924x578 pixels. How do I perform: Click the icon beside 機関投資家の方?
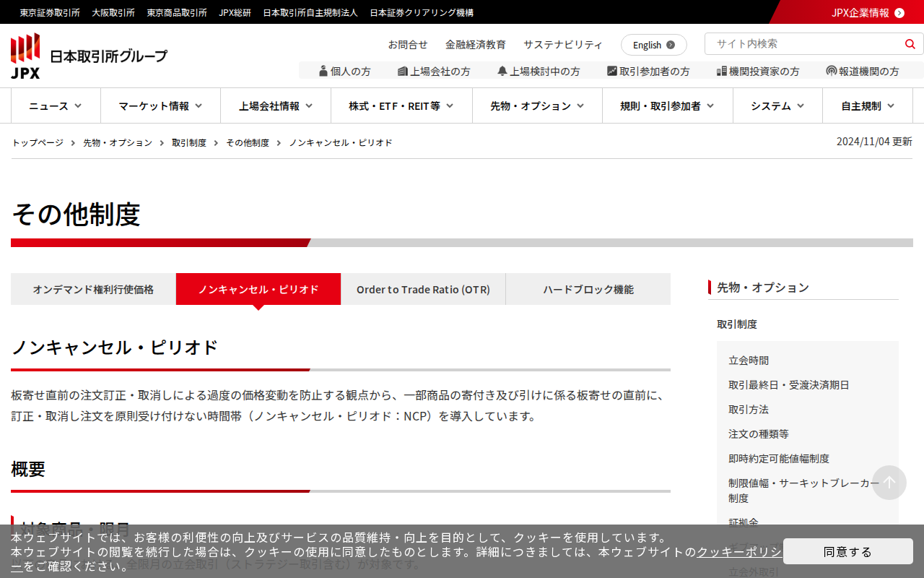721,71
